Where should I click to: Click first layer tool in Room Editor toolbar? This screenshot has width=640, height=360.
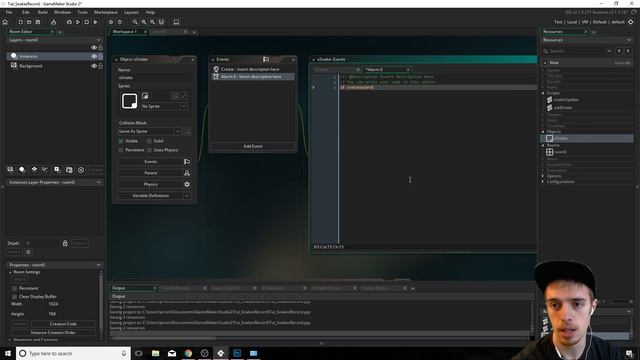point(11,169)
